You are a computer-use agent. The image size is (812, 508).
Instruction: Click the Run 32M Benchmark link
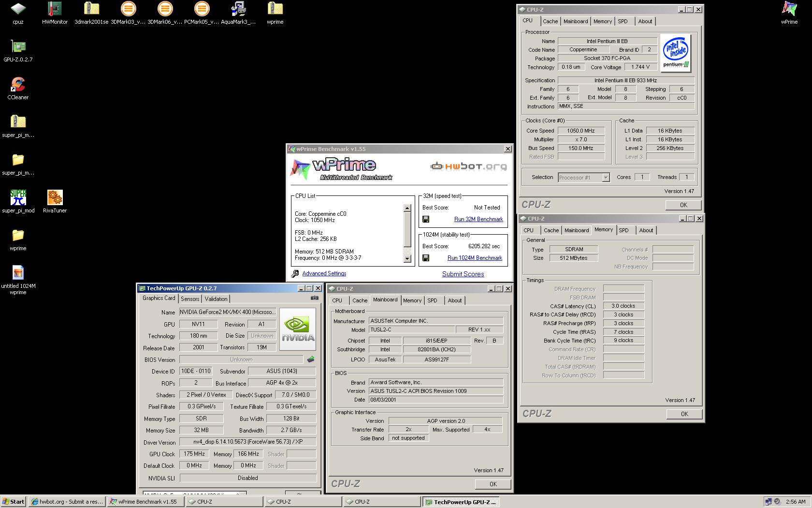pyautogui.click(x=478, y=219)
